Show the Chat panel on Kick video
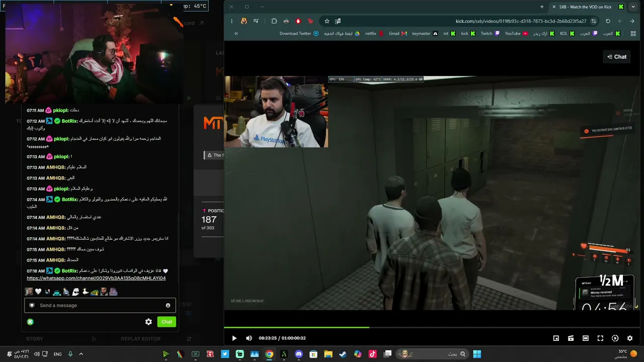Screen dimensions: 644x362 coord(617,57)
